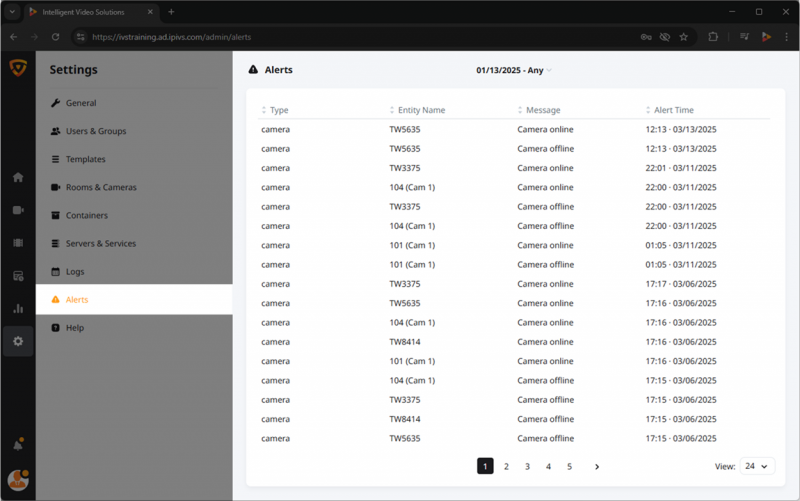This screenshot has height=501, width=800.
Task: Open the Help settings item
Action: [134, 328]
